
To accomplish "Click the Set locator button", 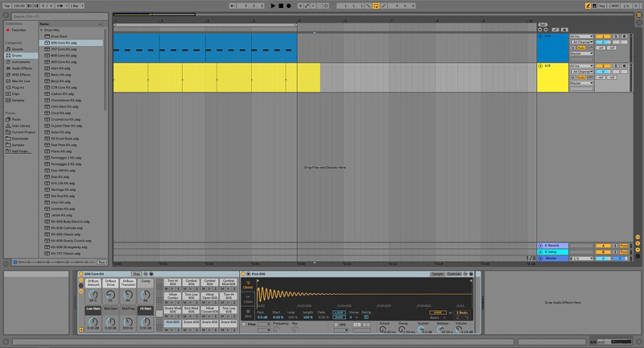I will click(542, 25).
